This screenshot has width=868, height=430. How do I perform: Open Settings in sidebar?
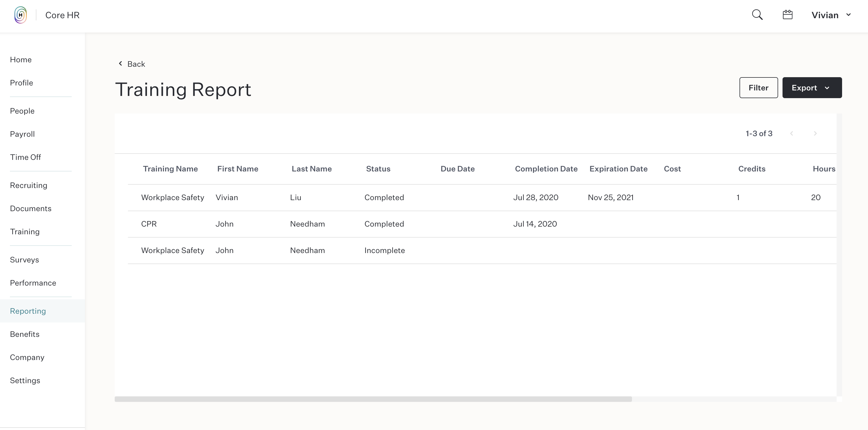25,380
